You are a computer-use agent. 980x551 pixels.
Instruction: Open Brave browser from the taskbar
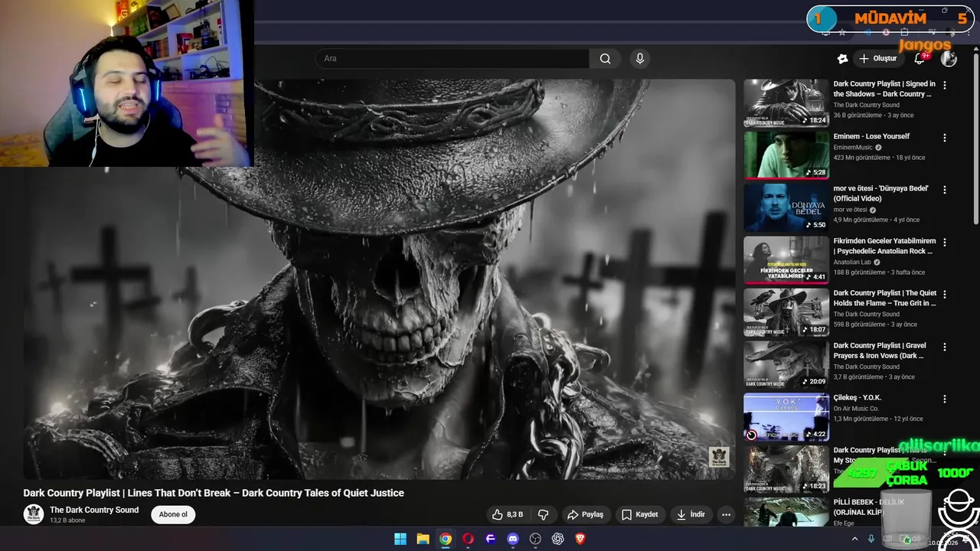click(580, 539)
